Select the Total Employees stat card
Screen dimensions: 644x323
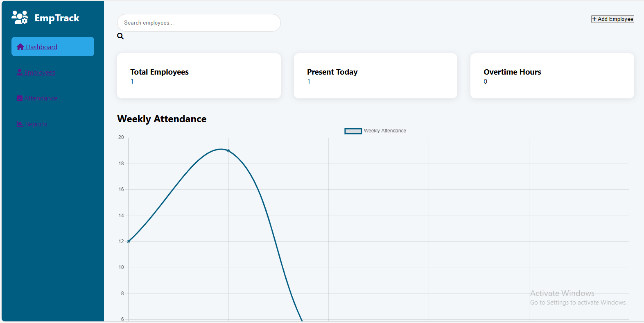(199, 76)
